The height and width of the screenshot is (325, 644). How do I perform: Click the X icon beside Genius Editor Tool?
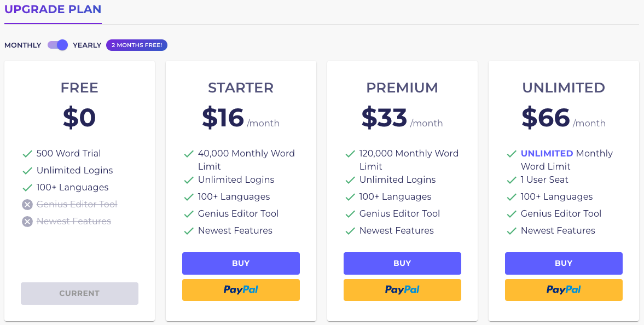coord(27,205)
